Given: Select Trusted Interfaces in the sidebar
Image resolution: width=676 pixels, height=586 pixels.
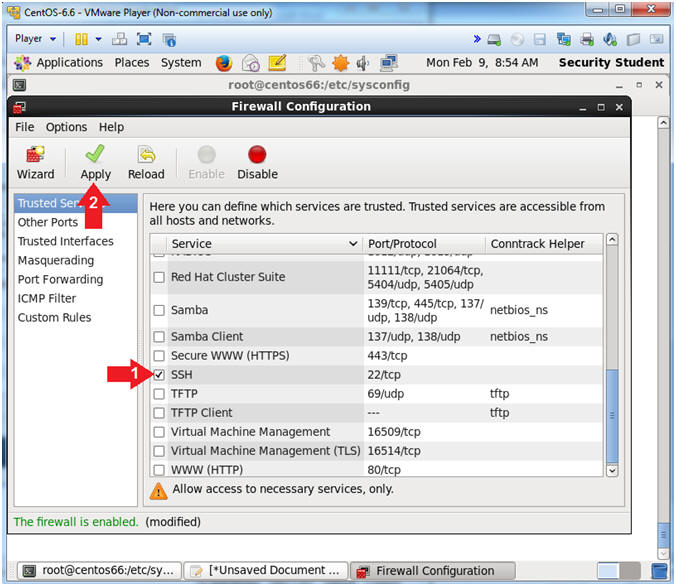Looking at the screenshot, I should [x=76, y=241].
